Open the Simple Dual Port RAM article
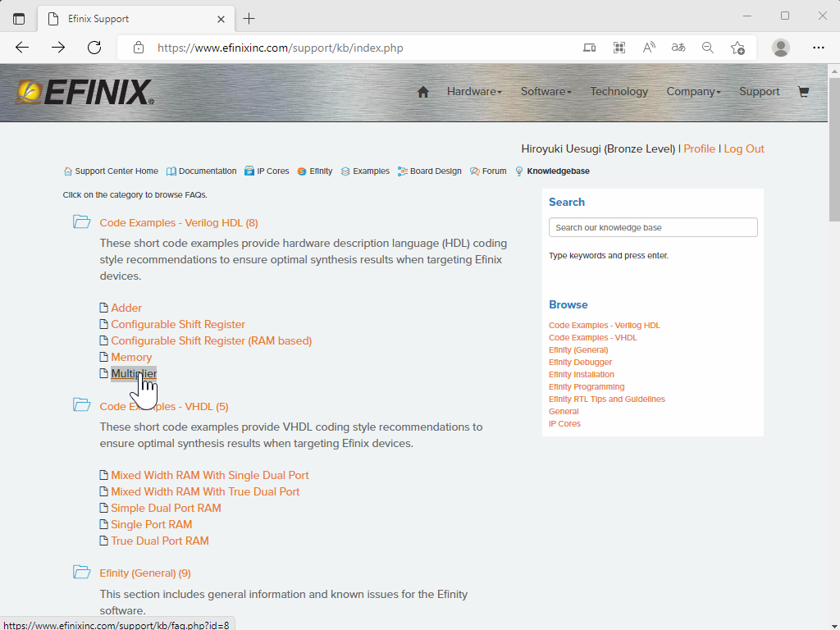The width and height of the screenshot is (840, 630). tap(166, 508)
